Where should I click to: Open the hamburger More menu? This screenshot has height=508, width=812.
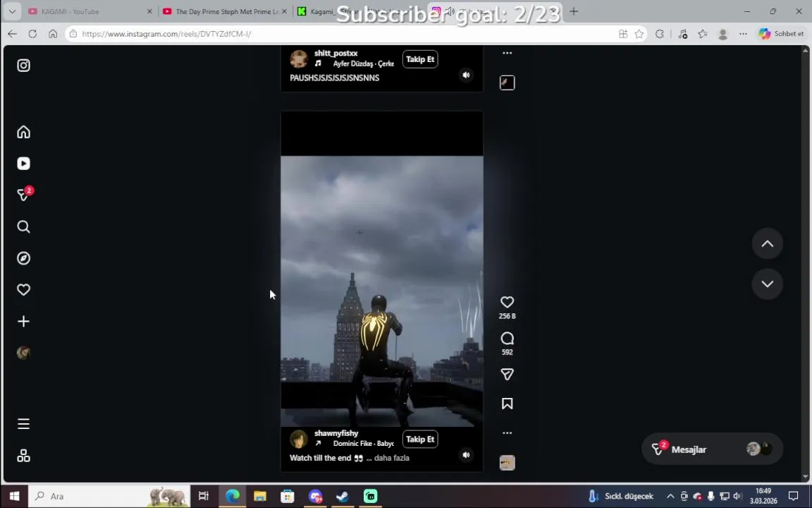[23, 424]
